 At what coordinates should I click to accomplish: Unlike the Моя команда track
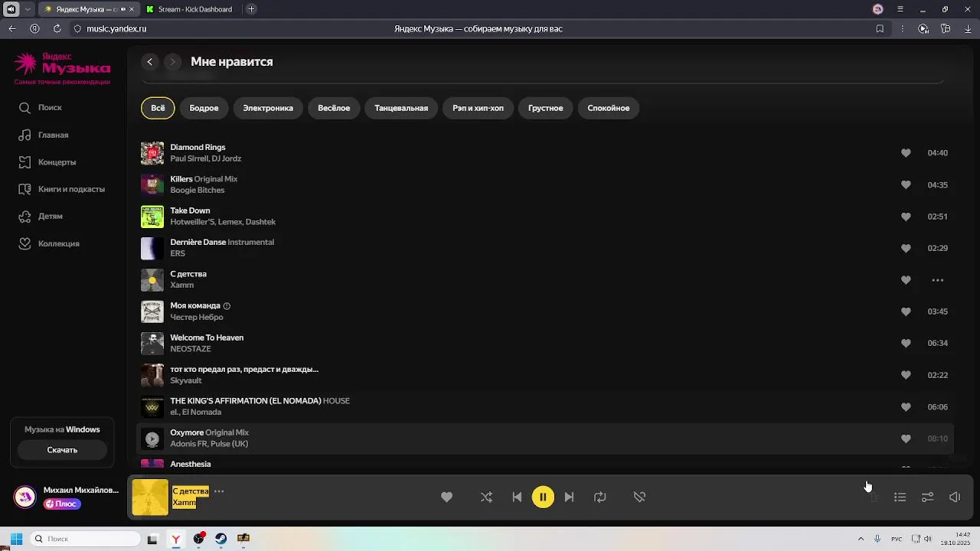pyautogui.click(x=906, y=311)
